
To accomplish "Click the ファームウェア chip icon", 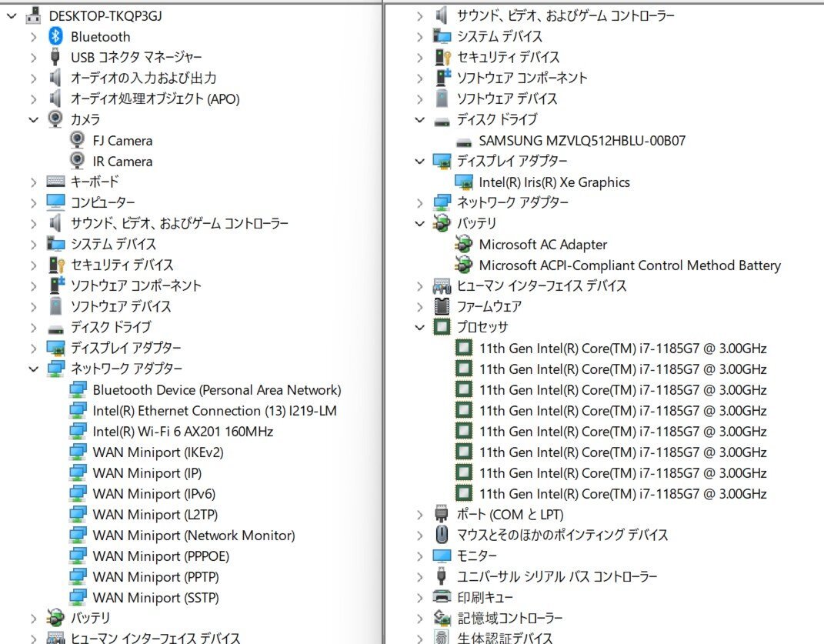I will click(442, 306).
